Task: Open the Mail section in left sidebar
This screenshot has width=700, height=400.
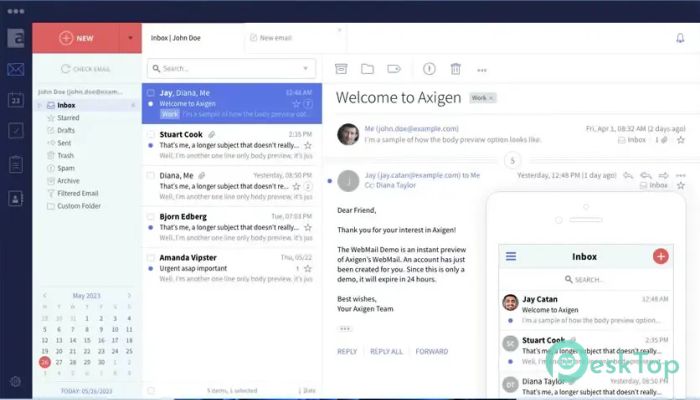Action: click(x=16, y=69)
